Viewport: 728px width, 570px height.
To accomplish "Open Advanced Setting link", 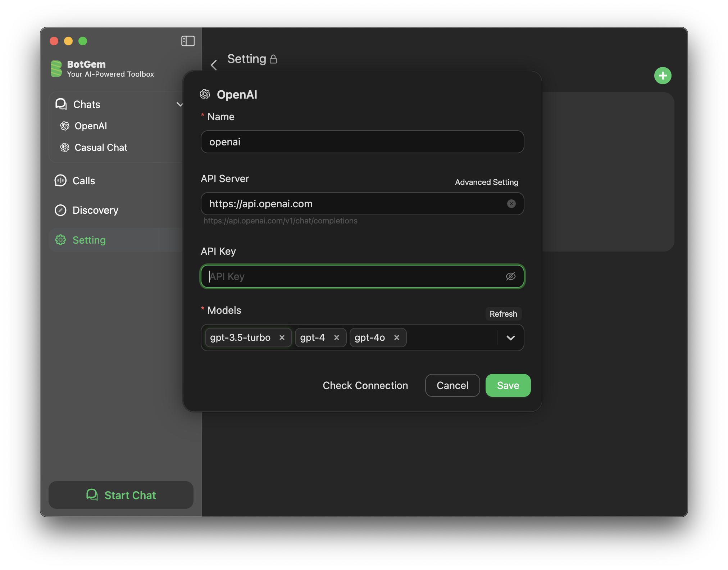I will 487,182.
